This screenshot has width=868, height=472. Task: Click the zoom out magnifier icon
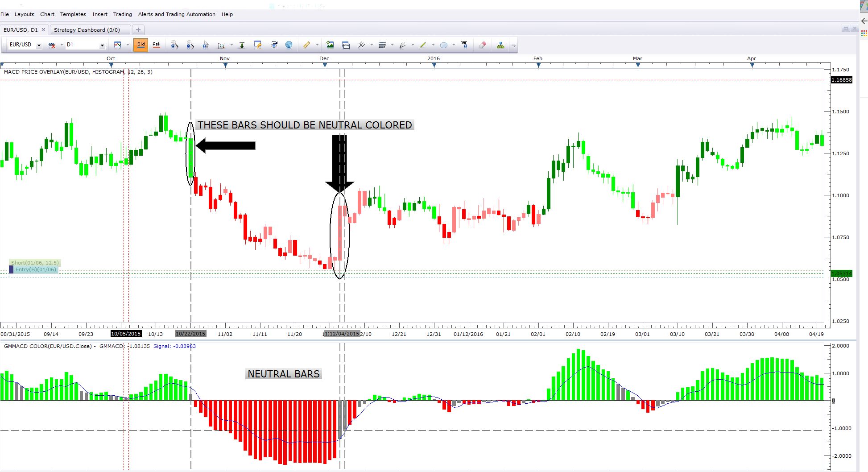tap(190, 45)
